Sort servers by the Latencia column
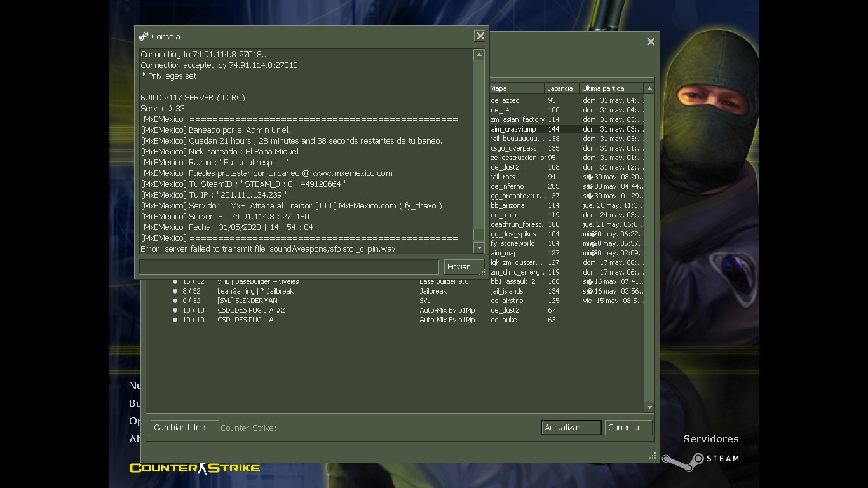Viewport: 868px width, 488px height. pyautogui.click(x=562, y=88)
